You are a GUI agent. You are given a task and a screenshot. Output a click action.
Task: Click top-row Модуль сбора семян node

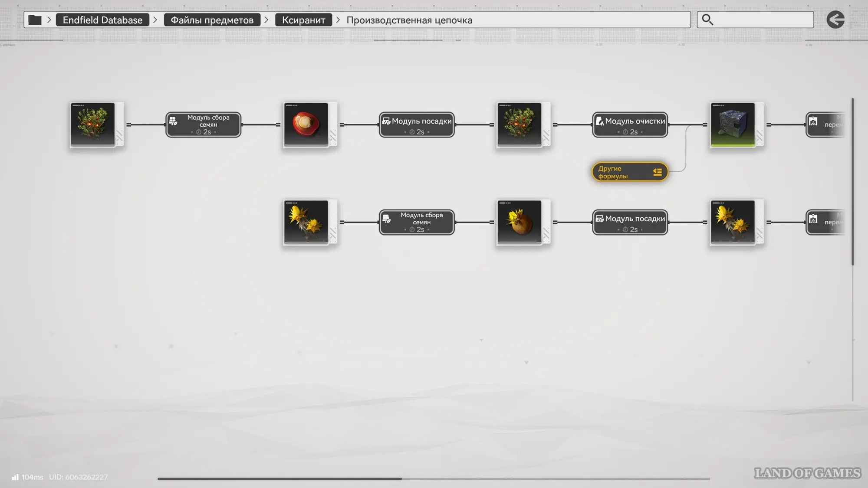[x=203, y=124]
